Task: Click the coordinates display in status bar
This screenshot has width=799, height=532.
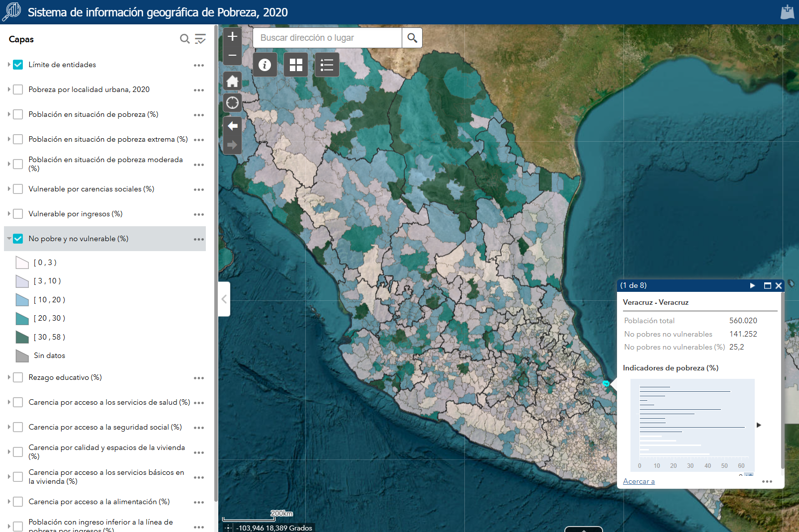Action: pos(274,528)
